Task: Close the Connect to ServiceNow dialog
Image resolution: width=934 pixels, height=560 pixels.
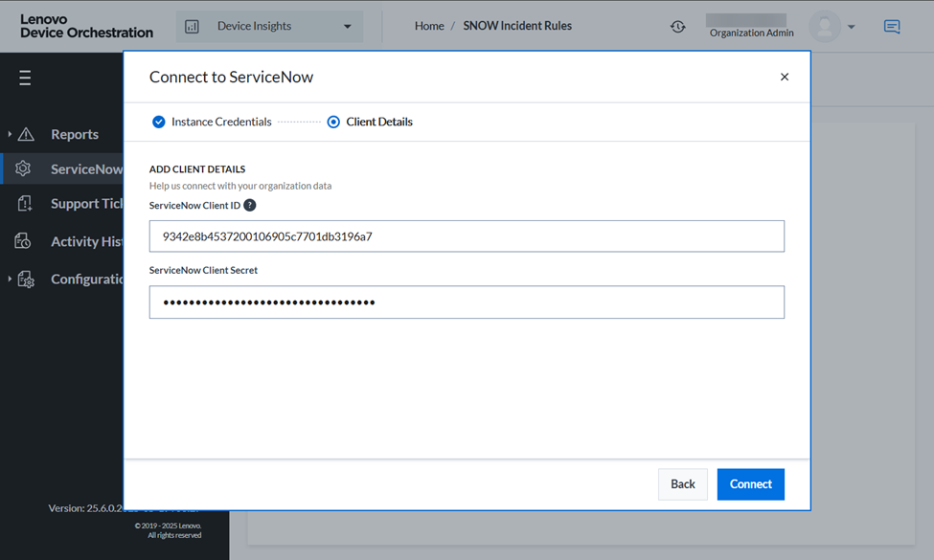Action: pos(785,77)
